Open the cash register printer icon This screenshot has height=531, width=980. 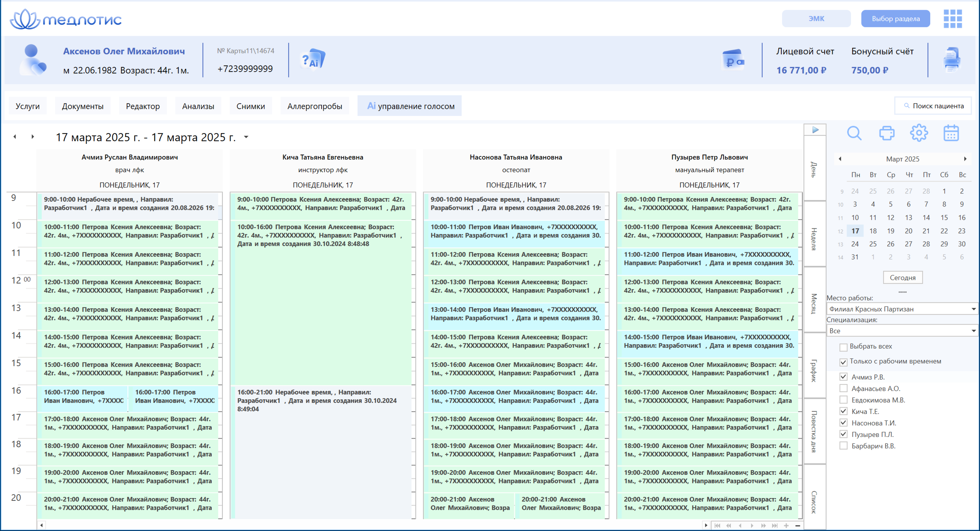(952, 60)
